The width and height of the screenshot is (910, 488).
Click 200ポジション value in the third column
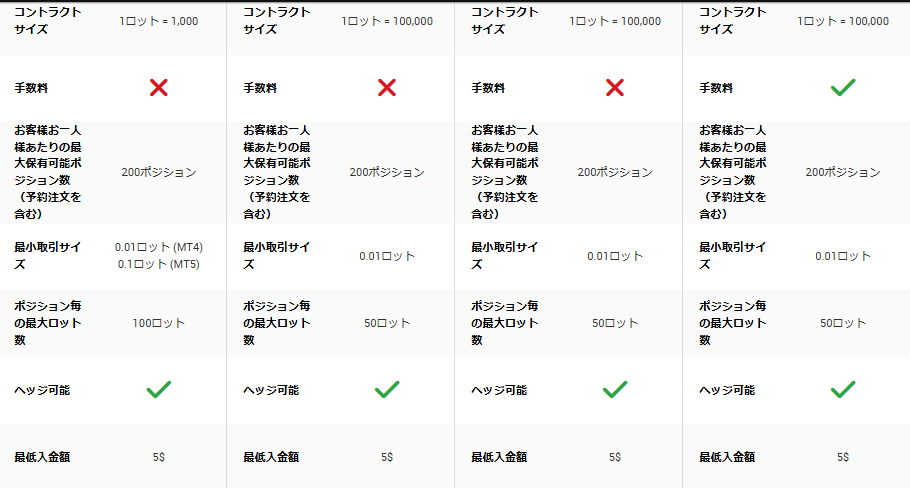click(x=615, y=172)
